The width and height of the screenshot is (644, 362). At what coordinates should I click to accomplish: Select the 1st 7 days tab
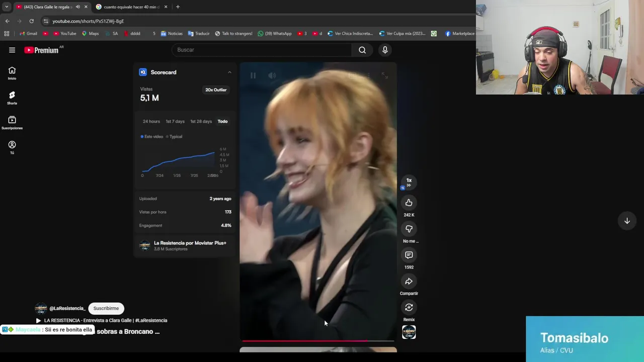tap(175, 121)
